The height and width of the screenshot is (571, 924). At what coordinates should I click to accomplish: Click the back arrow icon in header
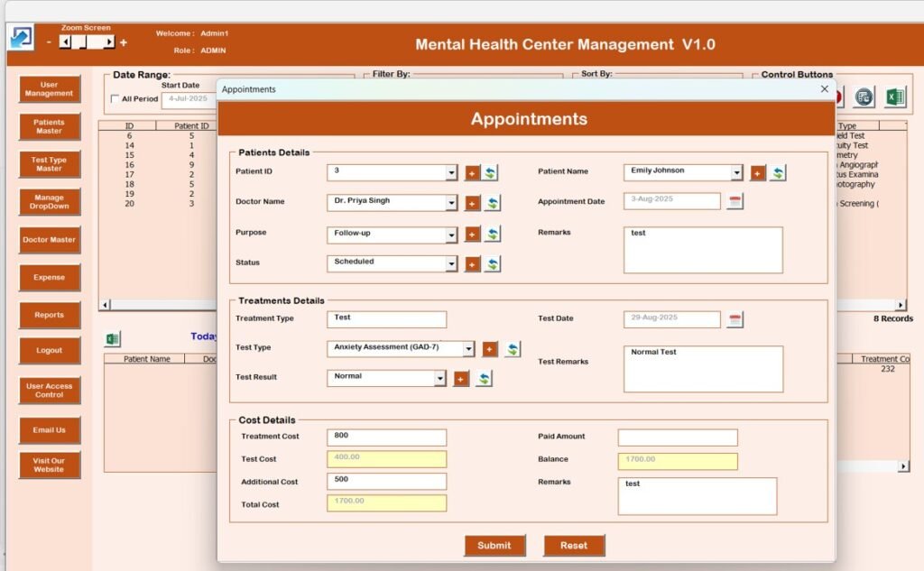point(20,37)
